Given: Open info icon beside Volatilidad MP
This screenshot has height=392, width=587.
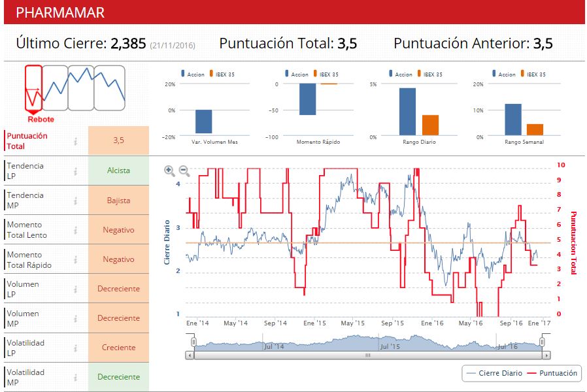Looking at the screenshot, I should pos(76,378).
